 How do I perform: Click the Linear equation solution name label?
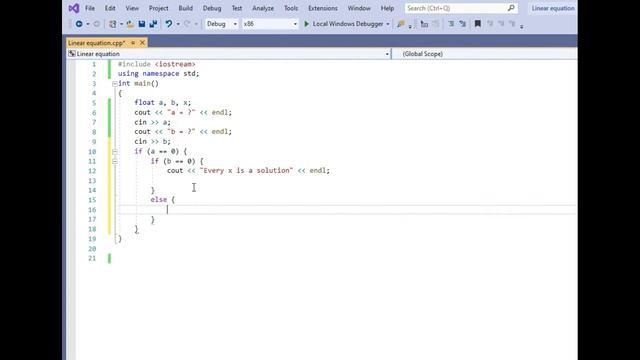click(553, 8)
